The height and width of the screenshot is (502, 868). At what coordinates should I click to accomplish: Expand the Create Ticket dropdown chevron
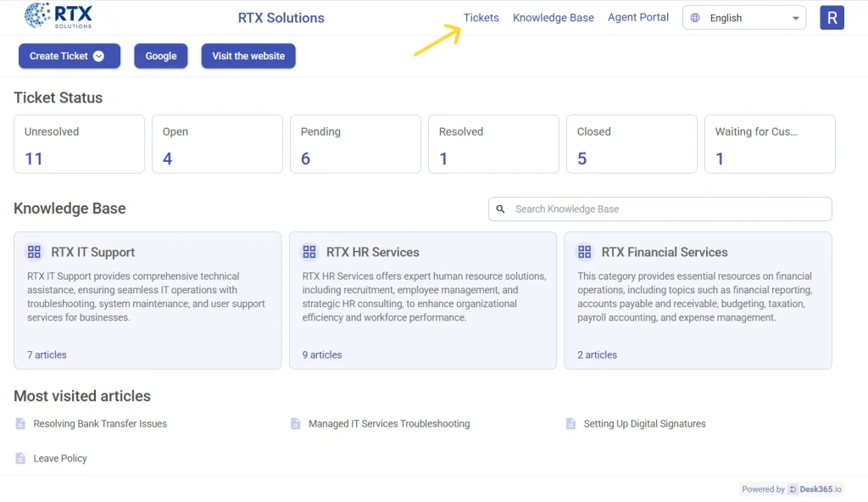(x=98, y=56)
